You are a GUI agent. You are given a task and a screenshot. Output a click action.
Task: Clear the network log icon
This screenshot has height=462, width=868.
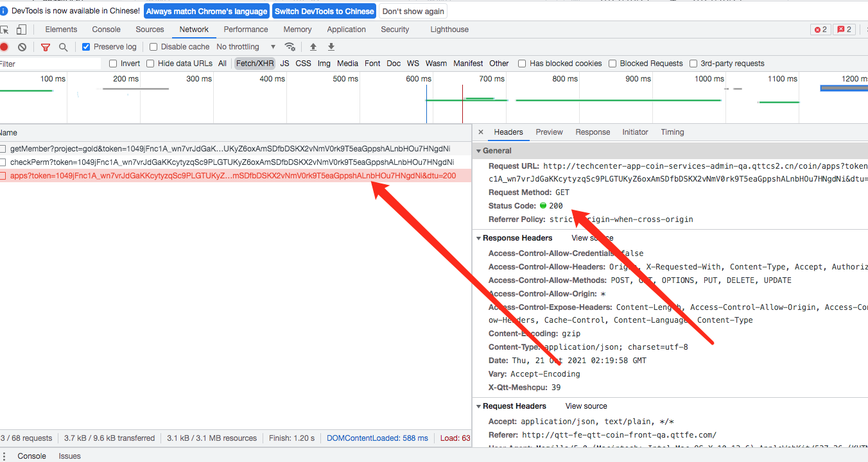(22, 47)
